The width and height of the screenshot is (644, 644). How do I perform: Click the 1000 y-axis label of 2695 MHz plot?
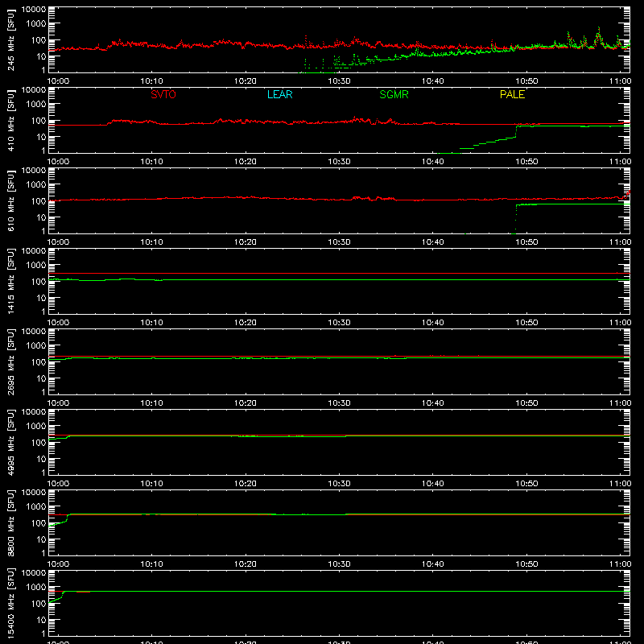tap(36, 346)
